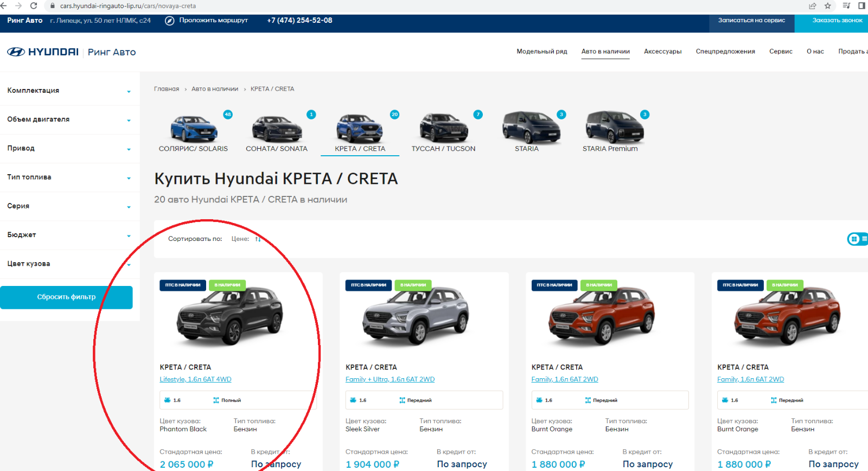
Task: Open Спецпредложения menu item
Action: coord(725,52)
